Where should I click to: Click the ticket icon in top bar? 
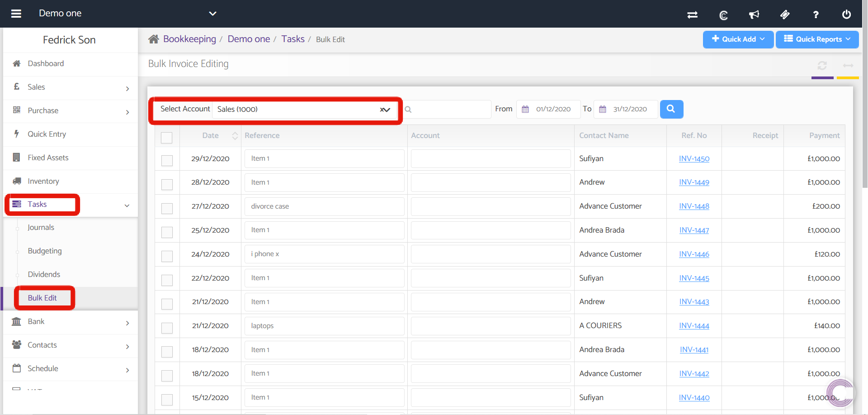pos(785,14)
